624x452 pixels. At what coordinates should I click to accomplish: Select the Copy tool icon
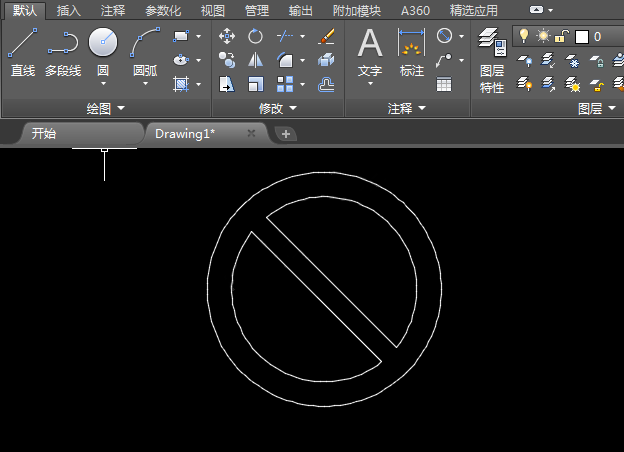(227, 60)
